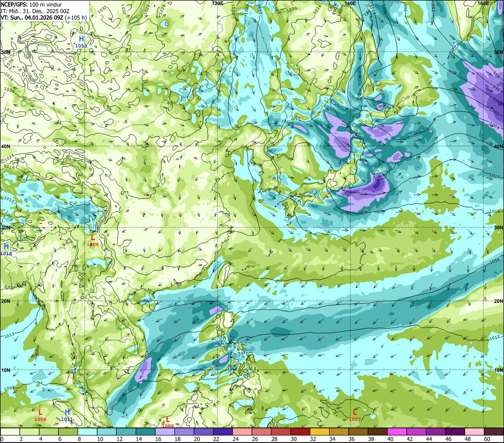The height and width of the screenshot is (443, 504).
Task: Pick the indigo swatch between 22 and 24
Action: coord(223,431)
